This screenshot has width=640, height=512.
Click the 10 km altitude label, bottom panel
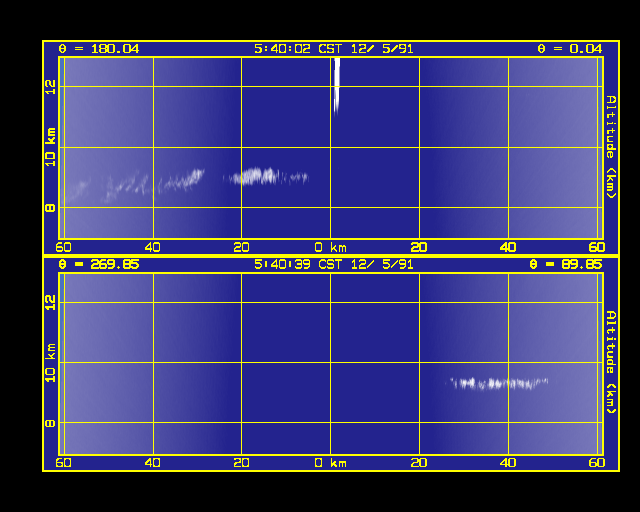tap(50, 363)
